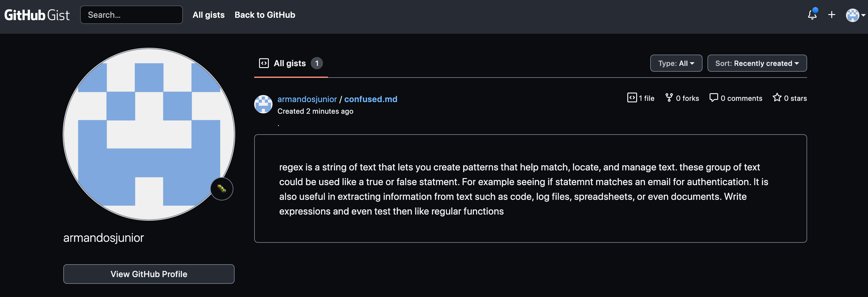Open the notifications bell icon
This screenshot has height=297, width=868.
pyautogui.click(x=812, y=14)
